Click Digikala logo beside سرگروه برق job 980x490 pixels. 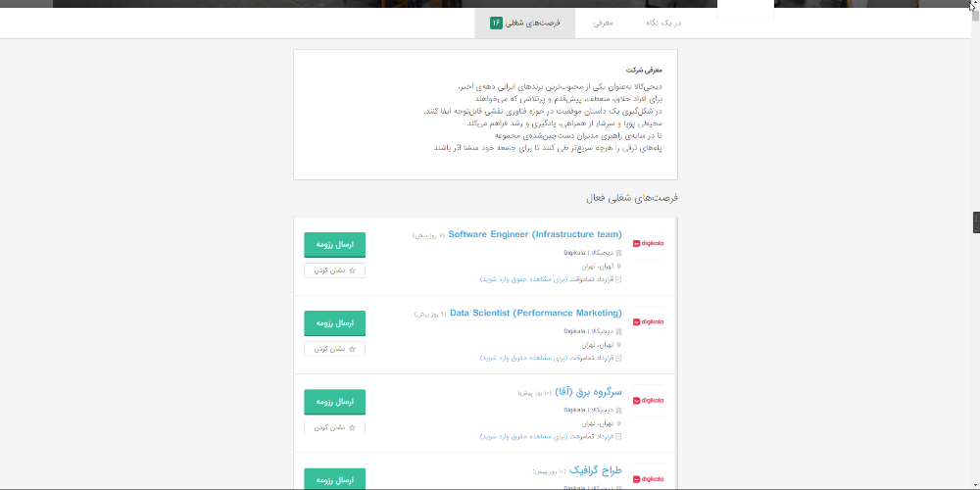[648, 400]
